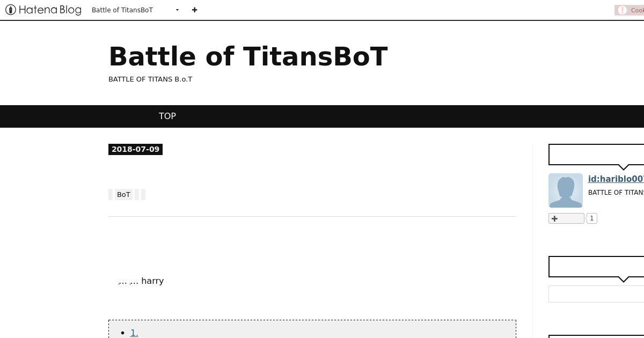Click the dropdown arrow beside blog name
The width and height of the screenshot is (644, 338).
coord(177,10)
